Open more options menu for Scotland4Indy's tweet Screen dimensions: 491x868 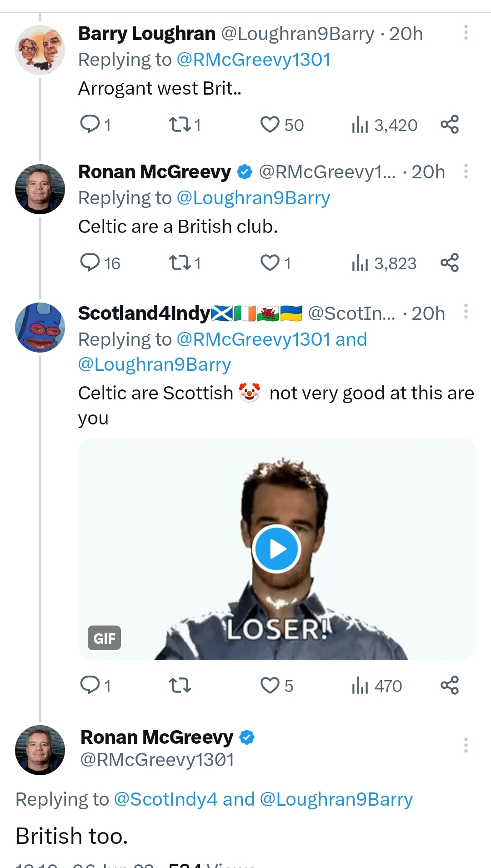[466, 312]
